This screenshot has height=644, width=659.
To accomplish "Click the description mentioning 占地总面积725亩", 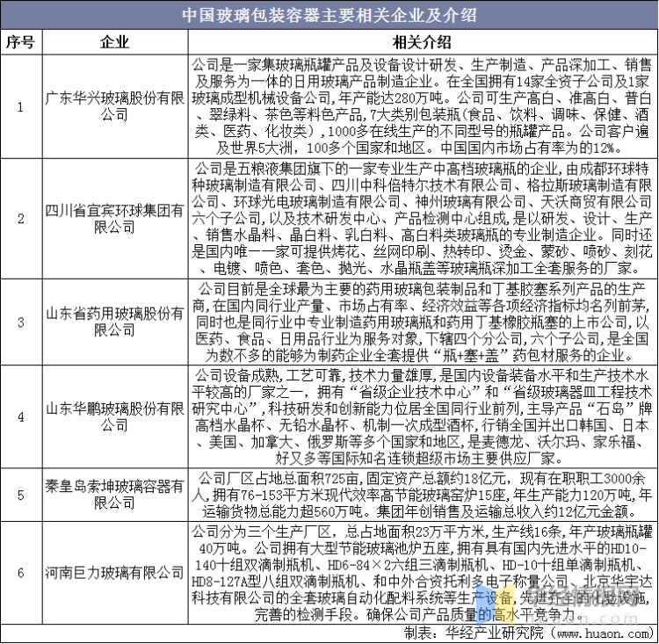I will coord(423,495).
